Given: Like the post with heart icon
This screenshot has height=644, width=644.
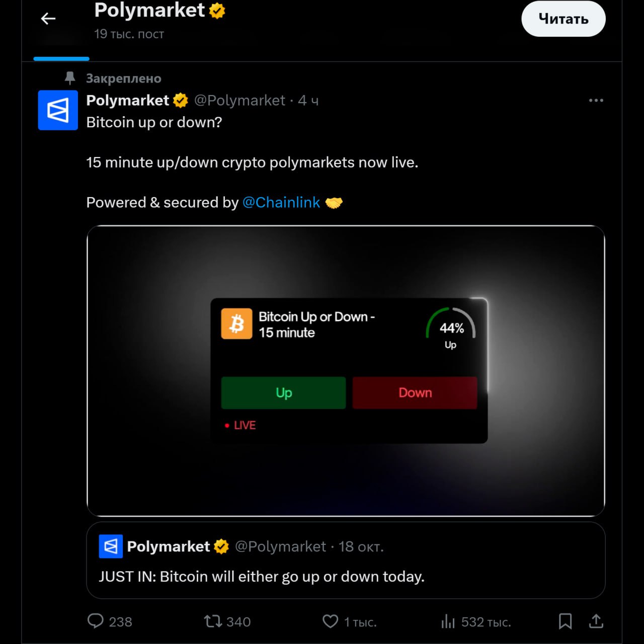Looking at the screenshot, I should pyautogui.click(x=331, y=621).
